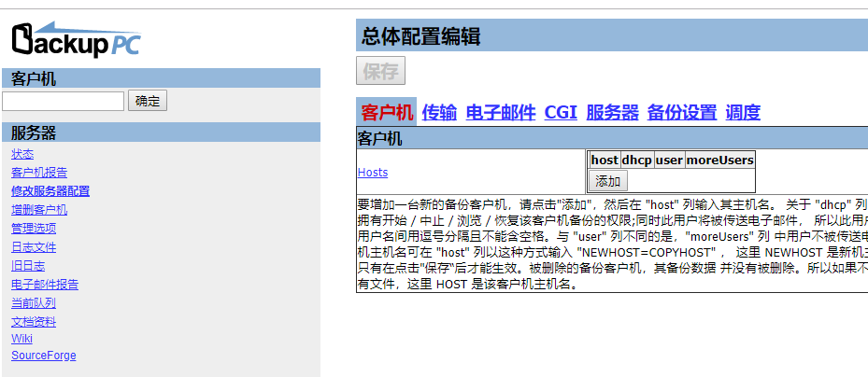Open 修改服务器配置 in the sidebar
Screen dimensions: 868x377
[x=50, y=191]
